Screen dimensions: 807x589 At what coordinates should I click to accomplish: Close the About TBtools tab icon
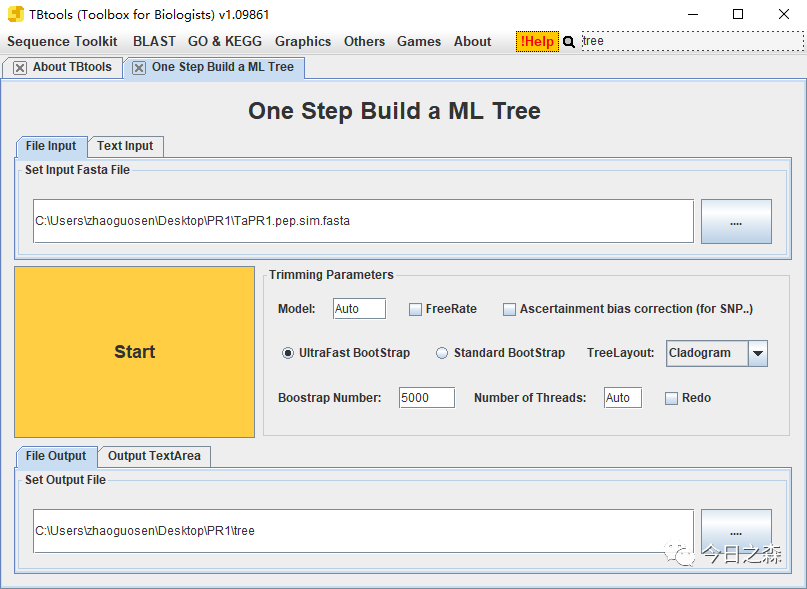click(x=20, y=67)
